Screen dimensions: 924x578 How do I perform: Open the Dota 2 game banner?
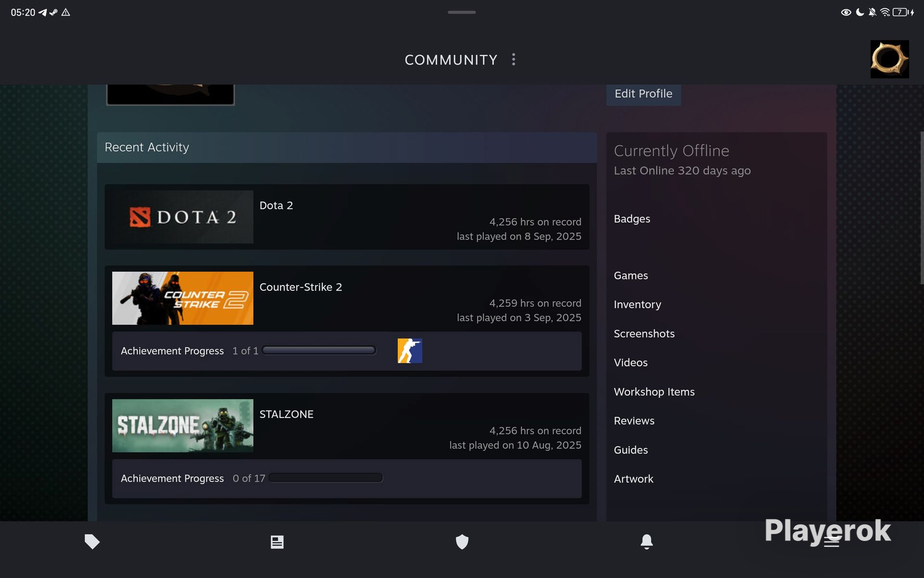182,217
